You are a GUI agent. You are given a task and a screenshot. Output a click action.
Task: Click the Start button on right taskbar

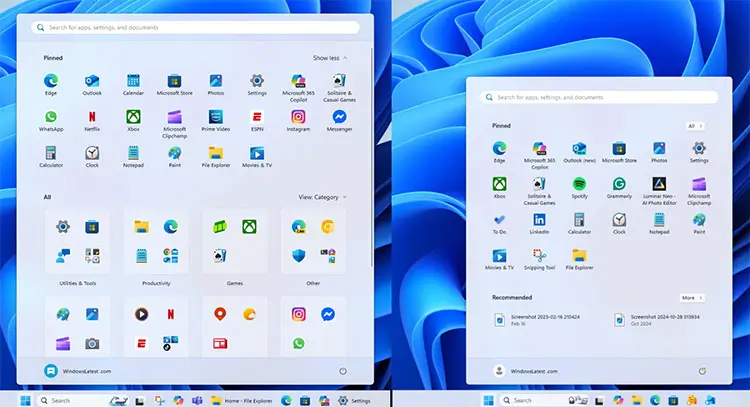tap(488, 400)
